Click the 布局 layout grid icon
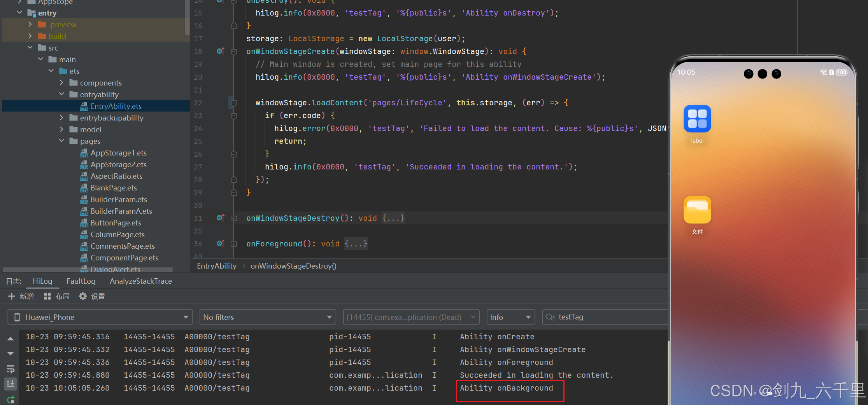The image size is (868, 405). 47,296
